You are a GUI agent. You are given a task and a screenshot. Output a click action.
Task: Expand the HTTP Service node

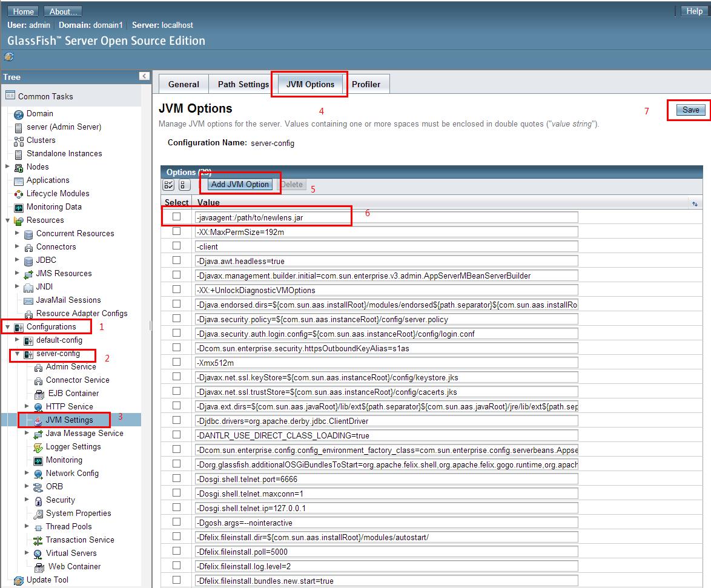click(27, 406)
